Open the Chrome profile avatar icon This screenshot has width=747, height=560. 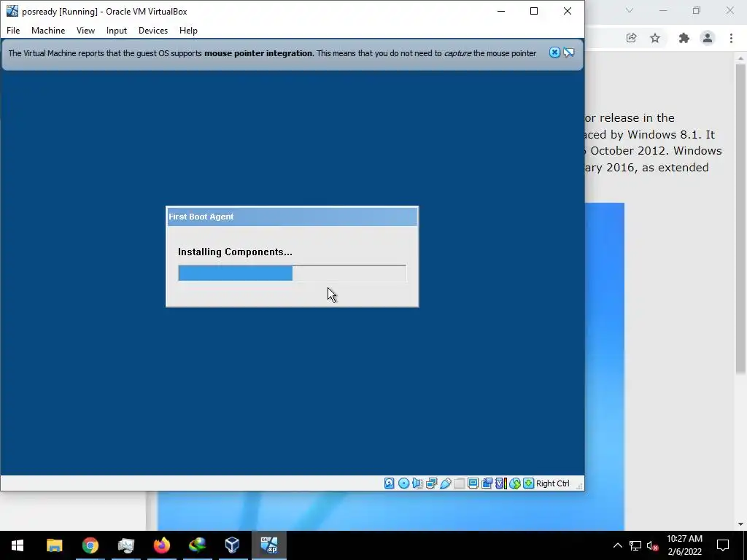[x=708, y=38]
